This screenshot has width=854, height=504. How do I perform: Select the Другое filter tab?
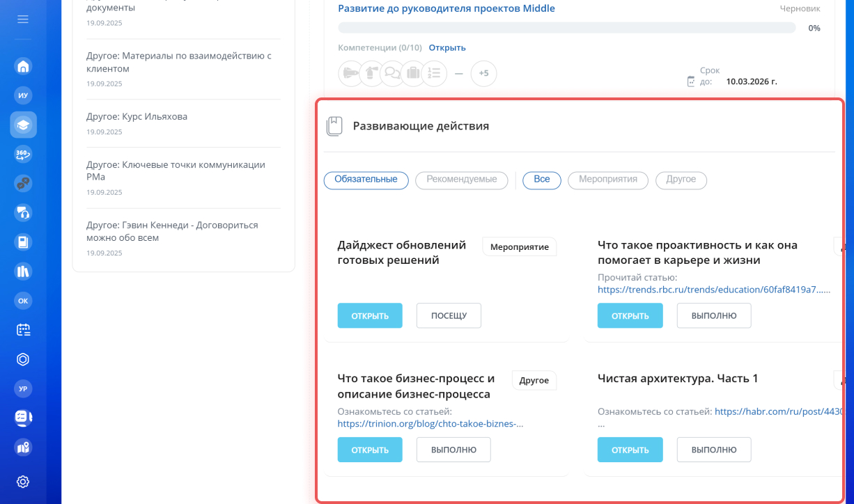tap(681, 180)
